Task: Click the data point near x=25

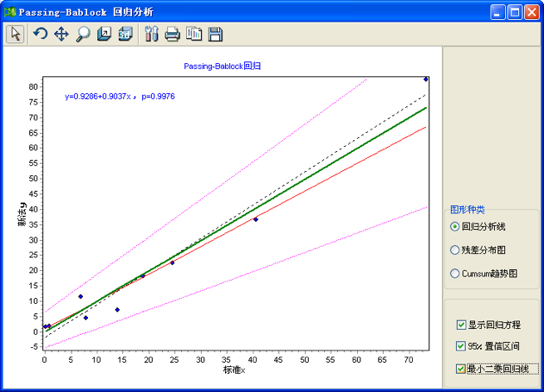Action: coord(172,263)
